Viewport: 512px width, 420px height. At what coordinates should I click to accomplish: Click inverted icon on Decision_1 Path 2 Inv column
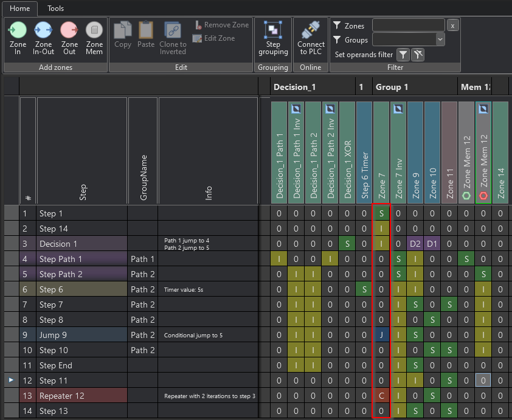coord(330,109)
